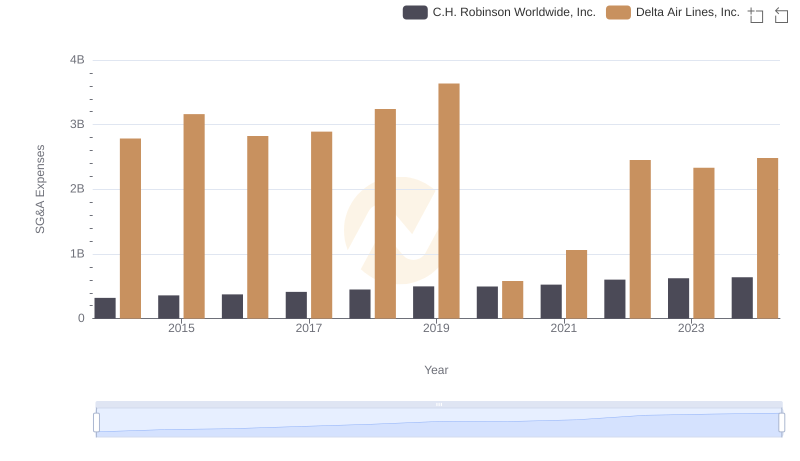This screenshot has height=461, width=800.
Task: Click the C.H. Robinson 2023 bar
Action: (x=679, y=298)
